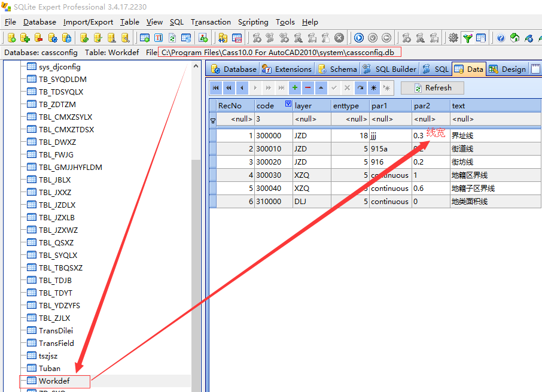Viewport: 542px width, 392px height.
Task: Click the insert record plus button
Action: (294, 88)
